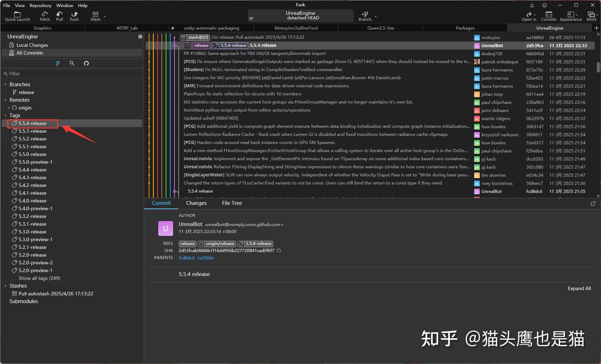Switch to the File Tree tab
The height and width of the screenshot is (364, 601).
click(x=231, y=203)
